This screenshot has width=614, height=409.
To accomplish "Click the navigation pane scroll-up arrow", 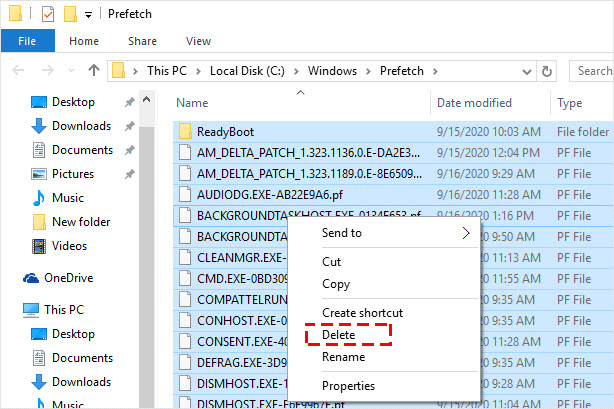I will (146, 100).
